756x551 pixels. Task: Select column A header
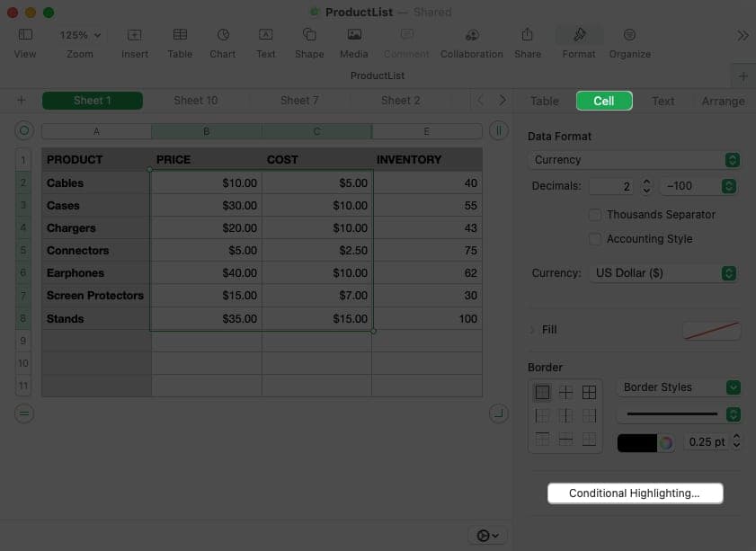pos(96,131)
